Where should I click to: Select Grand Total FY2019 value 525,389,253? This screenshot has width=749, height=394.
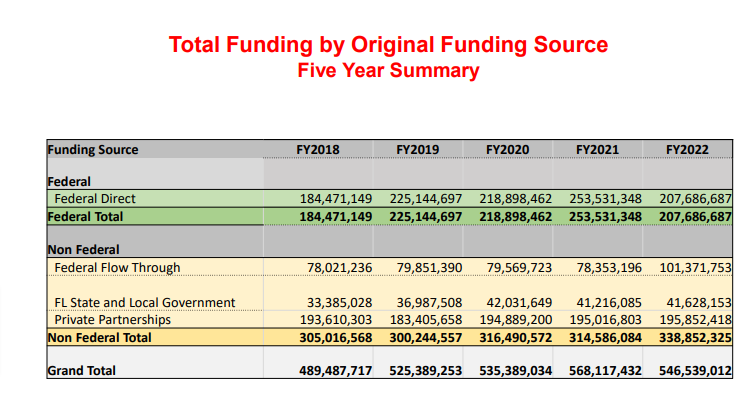(426, 371)
